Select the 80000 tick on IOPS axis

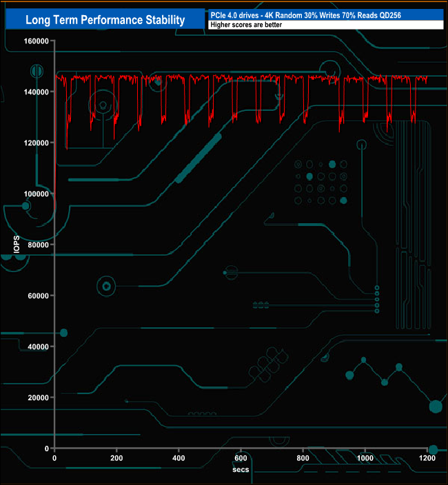[x=37, y=245]
